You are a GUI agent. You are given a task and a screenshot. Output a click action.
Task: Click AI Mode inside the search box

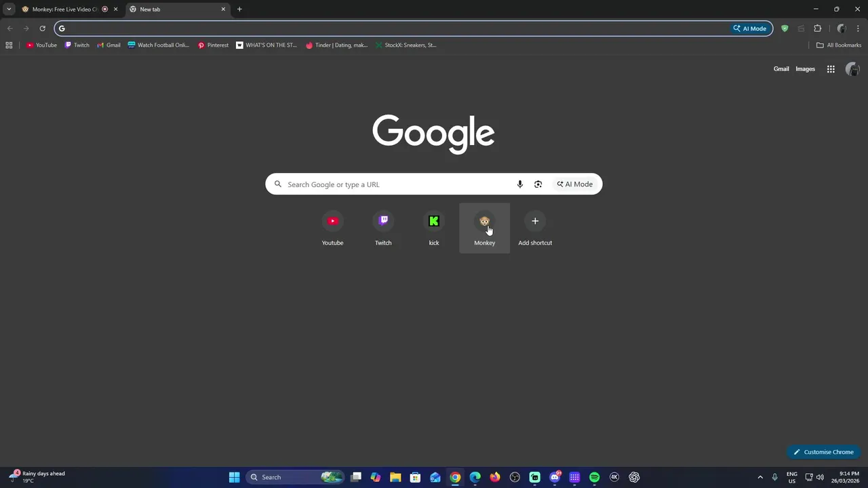click(575, 184)
